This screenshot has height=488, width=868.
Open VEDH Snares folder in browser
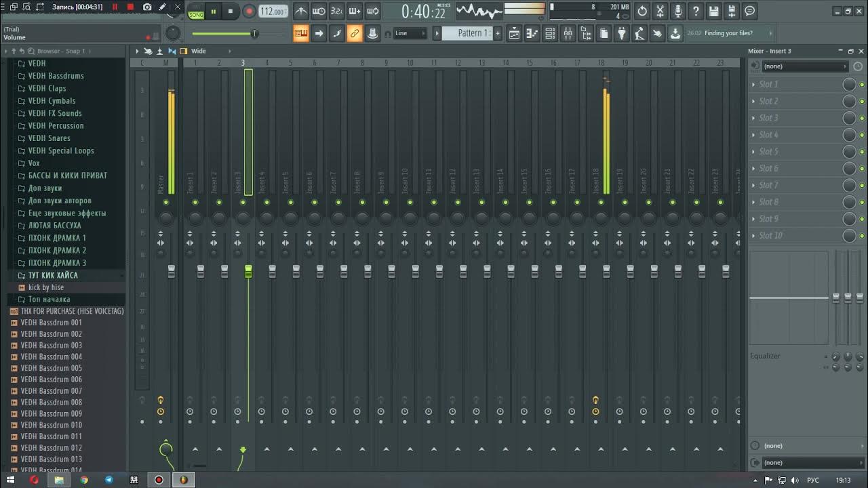49,138
